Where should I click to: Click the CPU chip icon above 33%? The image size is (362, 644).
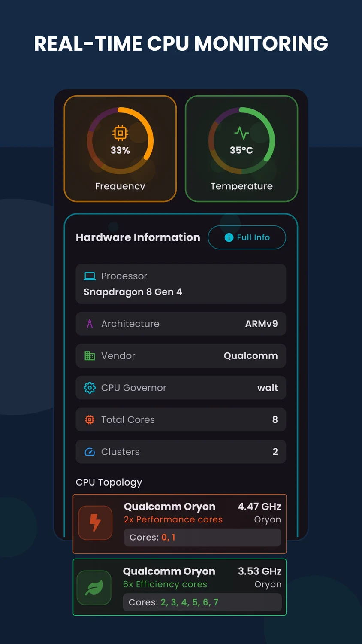120,133
